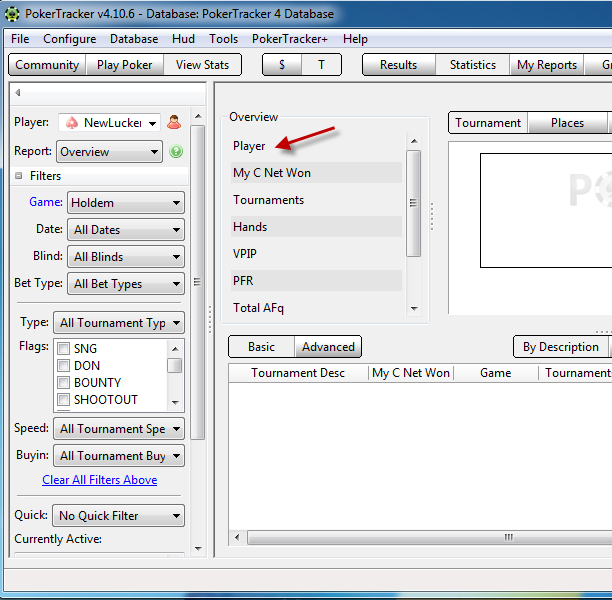Switch to the Community tab
The width and height of the screenshot is (612, 600).
click(47, 65)
